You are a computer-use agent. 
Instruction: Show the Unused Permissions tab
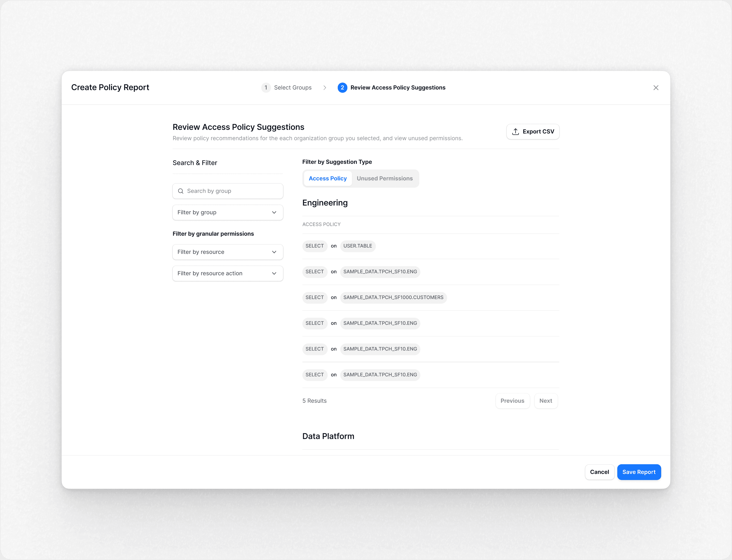click(x=384, y=179)
